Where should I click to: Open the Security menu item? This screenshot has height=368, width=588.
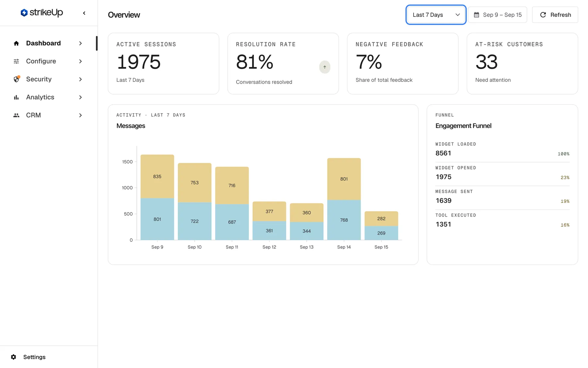tap(48, 79)
